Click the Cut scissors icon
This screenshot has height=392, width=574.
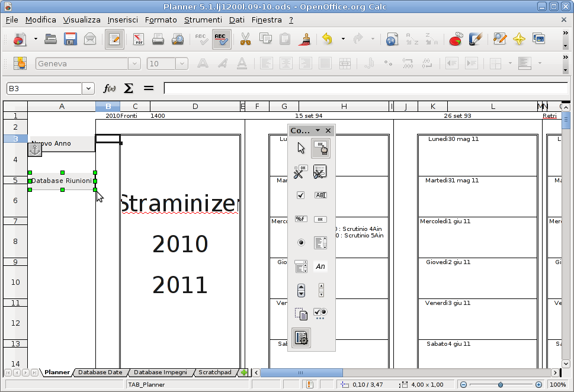point(245,39)
